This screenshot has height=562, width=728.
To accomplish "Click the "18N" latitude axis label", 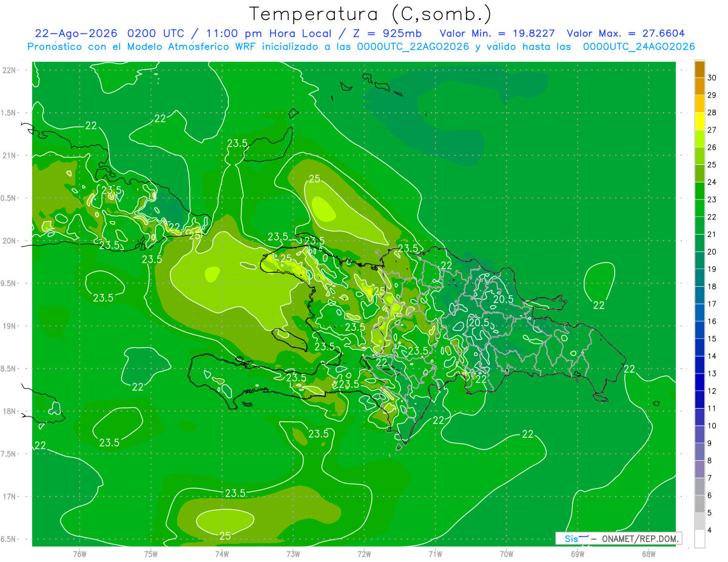I will pyautogui.click(x=9, y=411).
